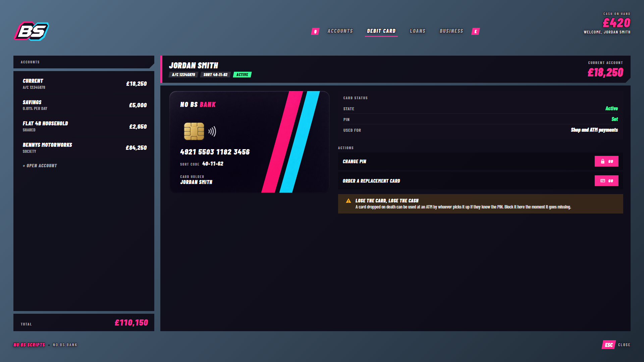Click the Change PIN action row label
Viewport: 644px width, 362px height.
pyautogui.click(x=355, y=162)
